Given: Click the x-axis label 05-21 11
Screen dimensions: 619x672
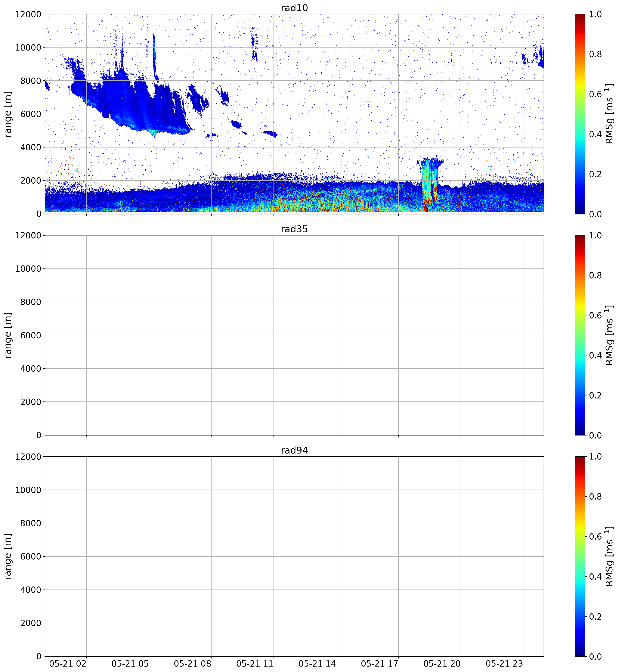Looking at the screenshot, I should [x=255, y=664].
